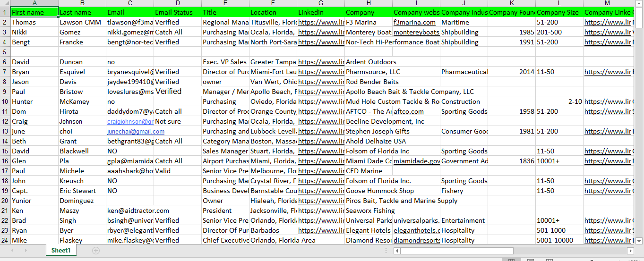
Task: Click the 'President' title cell
Action: 225,210
